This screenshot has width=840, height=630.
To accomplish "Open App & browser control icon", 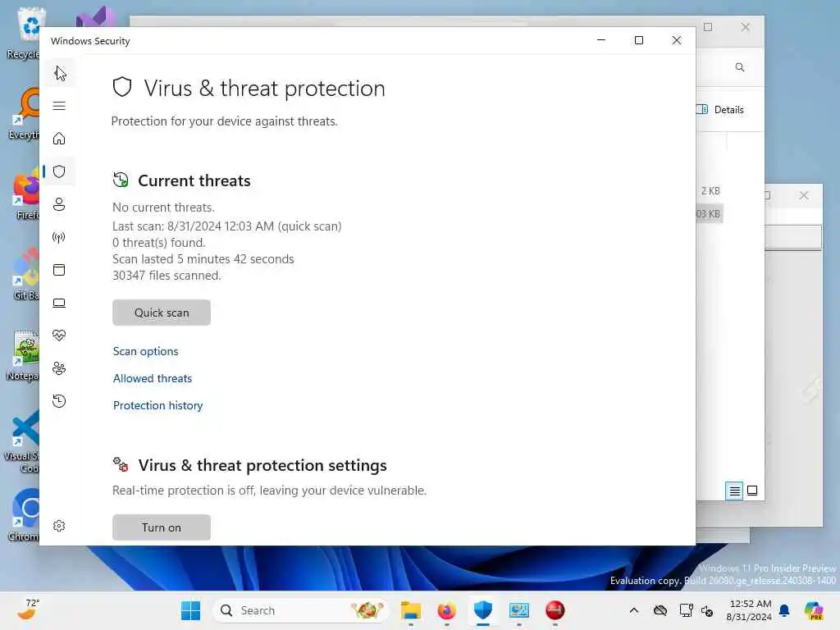I will pos(59,270).
